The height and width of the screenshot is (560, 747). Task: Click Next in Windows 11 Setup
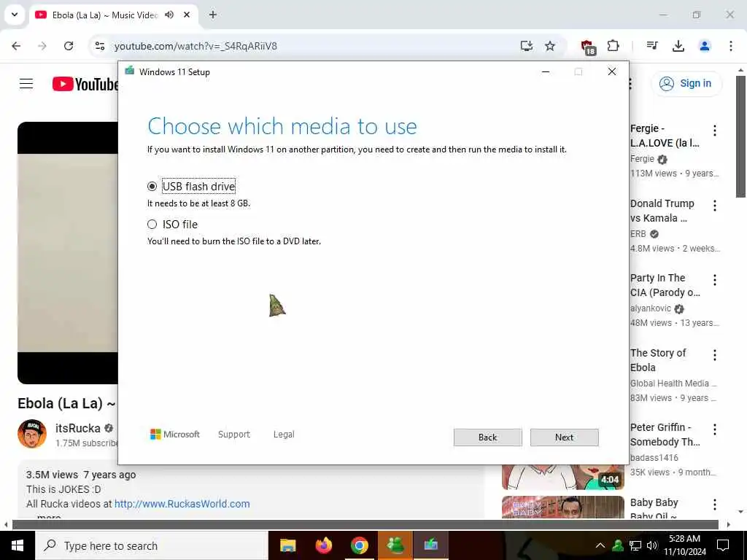tap(564, 437)
